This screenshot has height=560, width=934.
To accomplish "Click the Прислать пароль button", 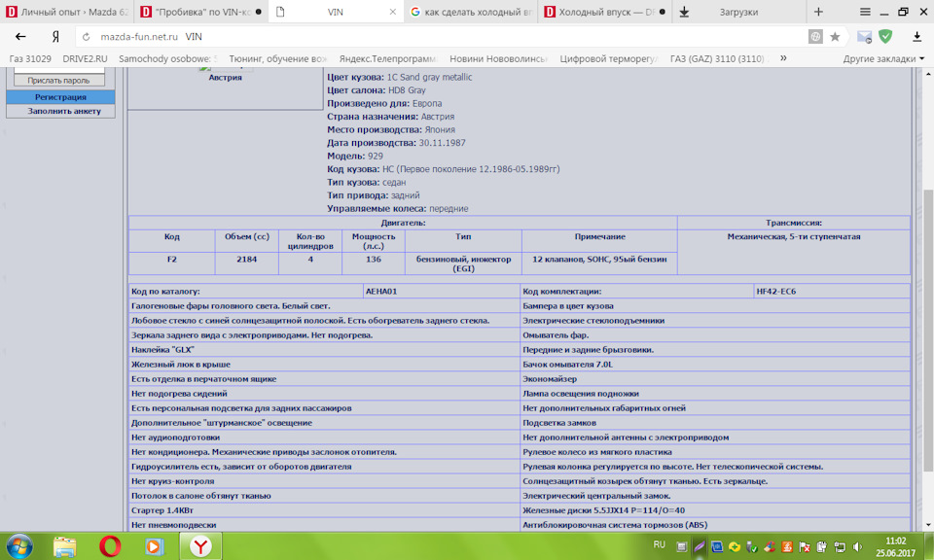I will click(x=58, y=81).
